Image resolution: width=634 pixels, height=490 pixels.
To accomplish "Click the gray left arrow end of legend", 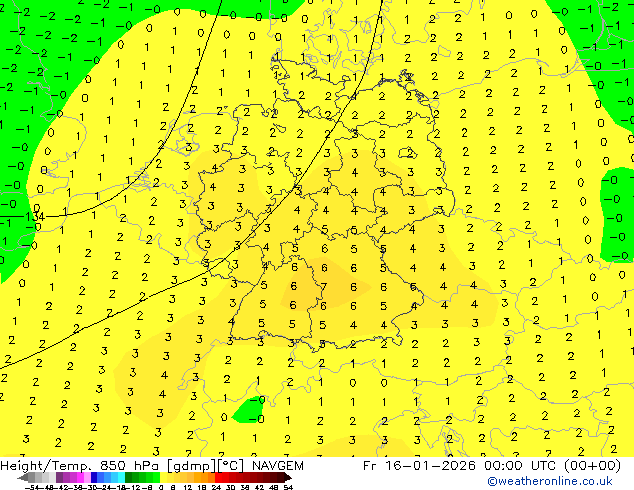I will pyautogui.click(x=23, y=478).
